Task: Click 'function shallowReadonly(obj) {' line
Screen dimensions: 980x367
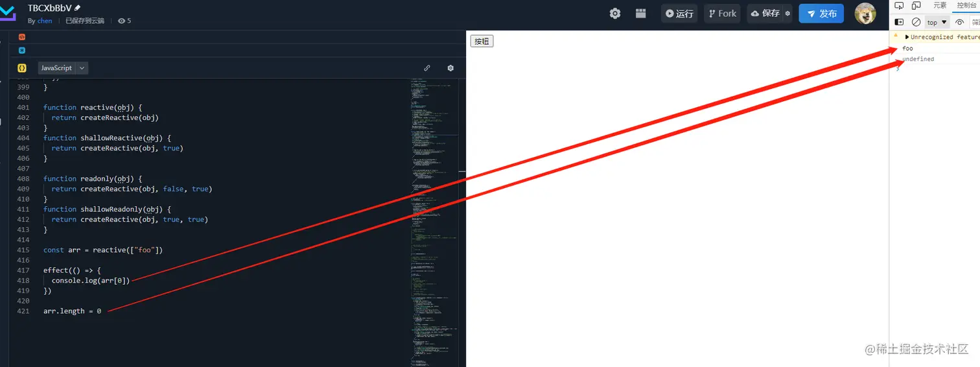Action: 107,209
